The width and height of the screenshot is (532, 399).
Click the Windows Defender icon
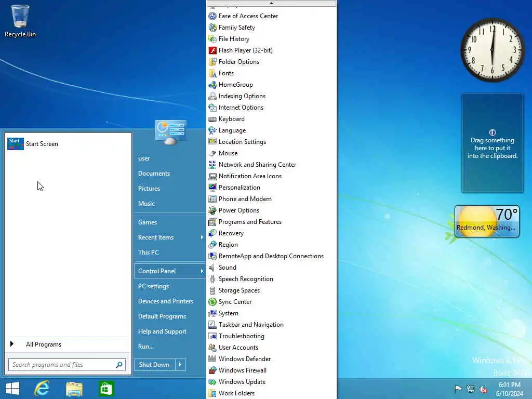coord(212,359)
